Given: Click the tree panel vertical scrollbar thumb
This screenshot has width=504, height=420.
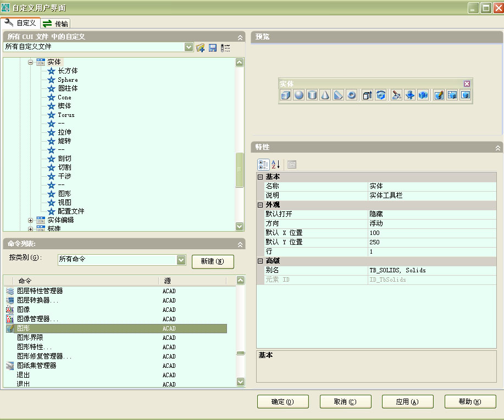Looking at the screenshot, I should (x=239, y=169).
